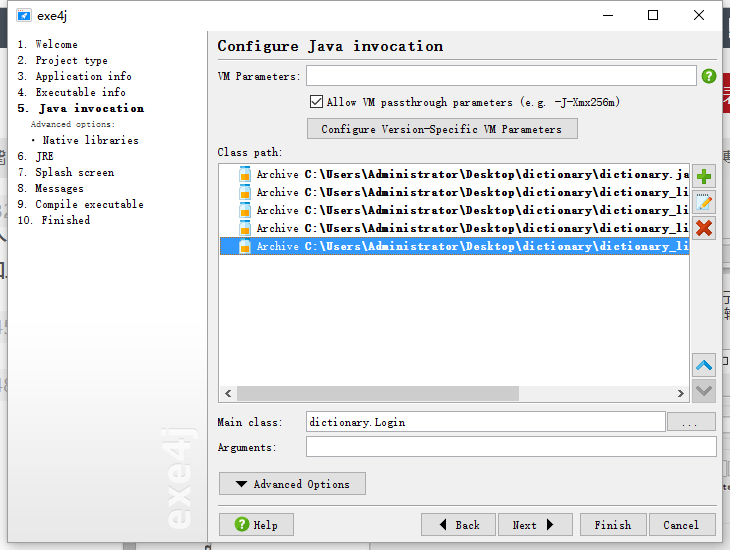Move selected class path entry down

(704, 391)
